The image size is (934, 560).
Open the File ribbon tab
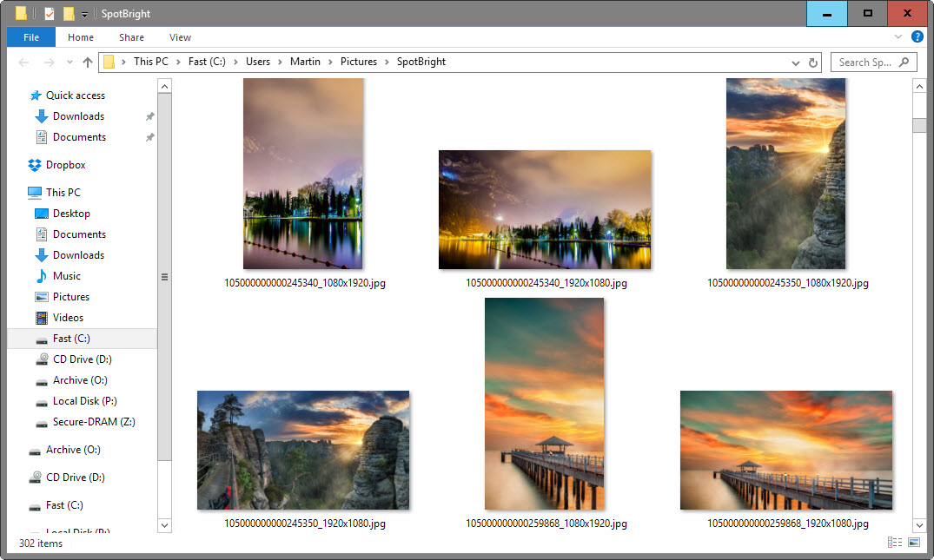coord(31,36)
